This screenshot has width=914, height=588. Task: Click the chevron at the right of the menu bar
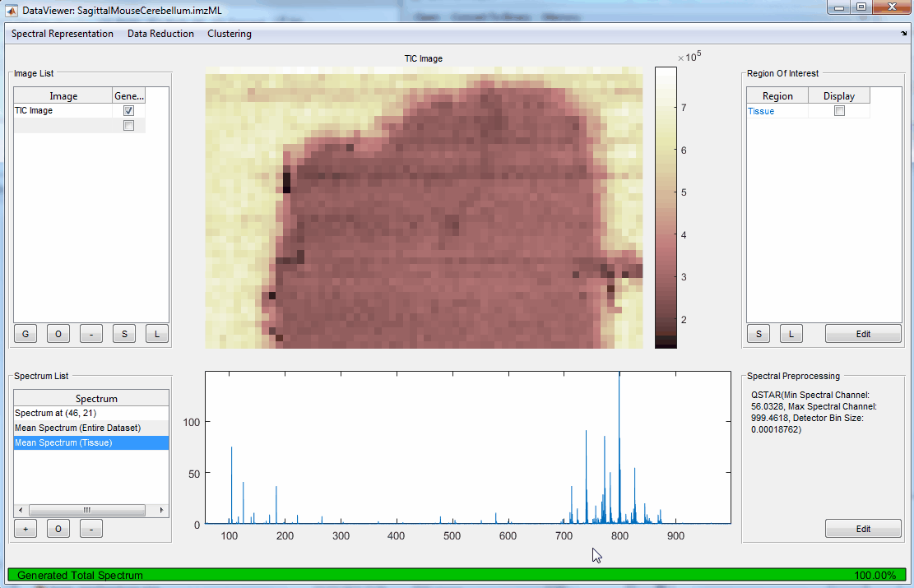(903, 34)
